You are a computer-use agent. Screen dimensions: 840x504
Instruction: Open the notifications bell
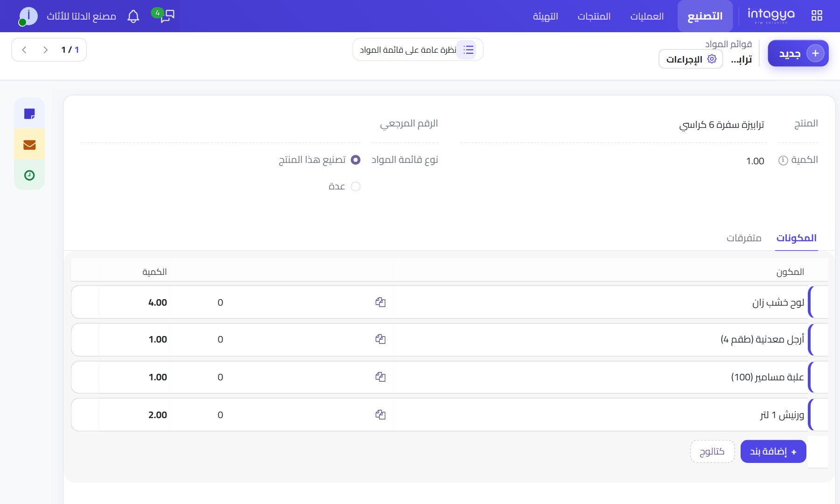pos(133,16)
